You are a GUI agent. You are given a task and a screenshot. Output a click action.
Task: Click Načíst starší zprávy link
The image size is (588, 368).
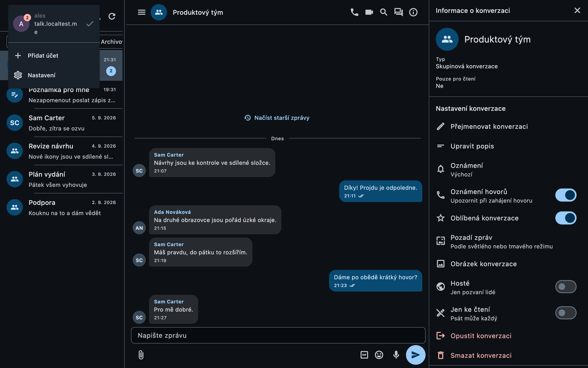(277, 118)
